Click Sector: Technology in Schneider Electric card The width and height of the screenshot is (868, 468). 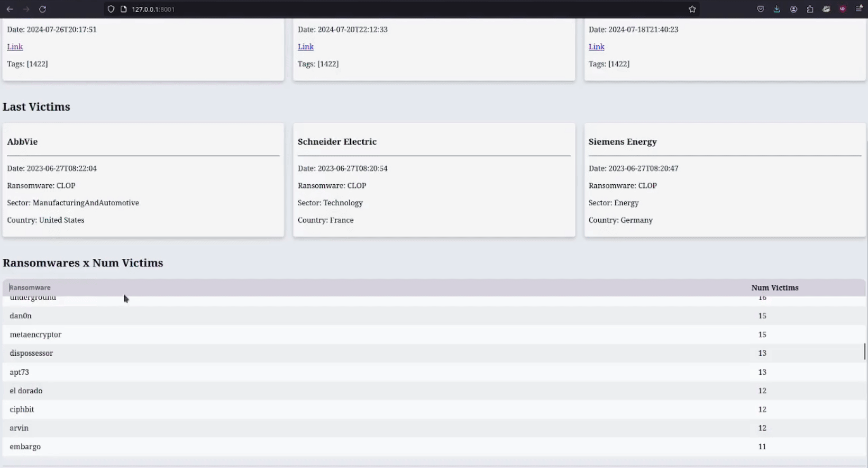click(330, 203)
